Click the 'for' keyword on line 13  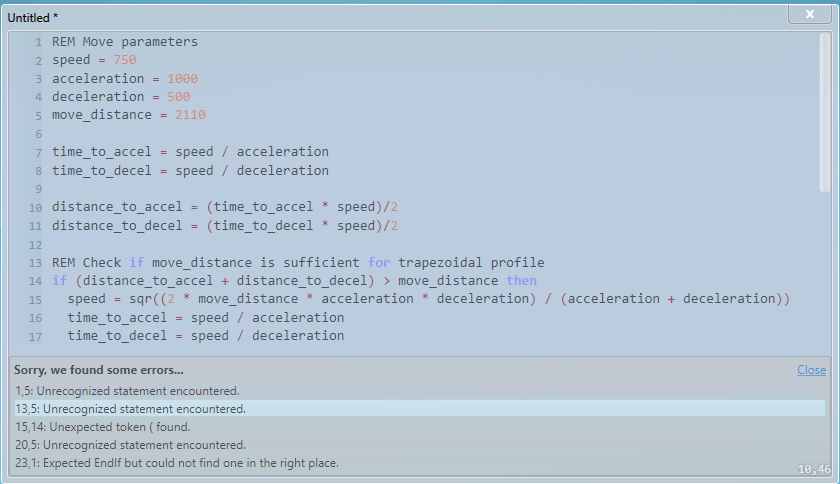379,263
